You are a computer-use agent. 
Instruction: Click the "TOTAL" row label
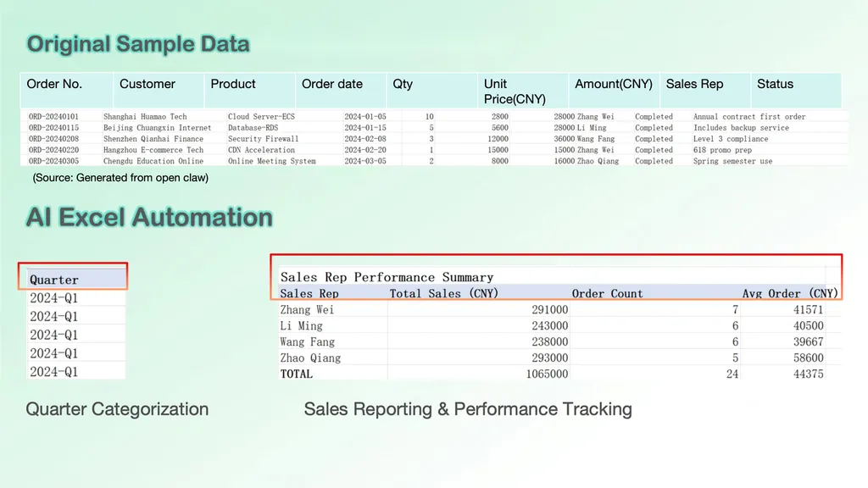[296, 374]
